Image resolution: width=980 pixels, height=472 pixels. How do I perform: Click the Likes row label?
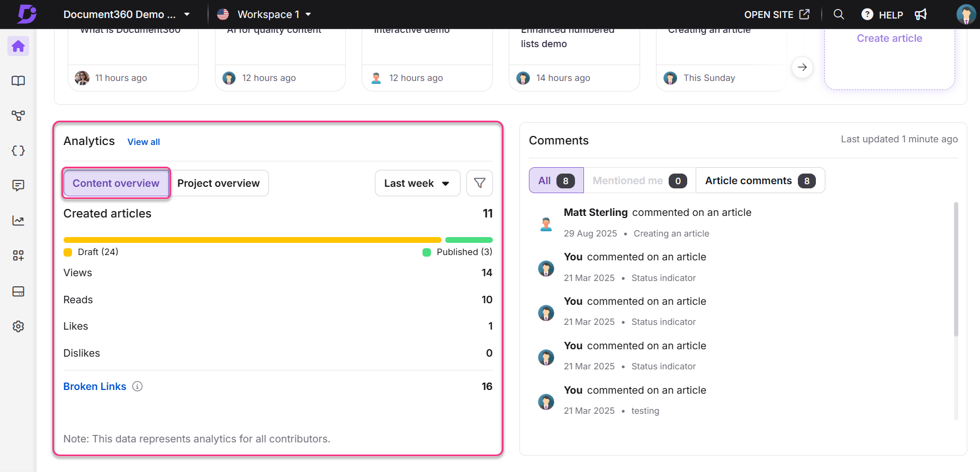(76, 326)
